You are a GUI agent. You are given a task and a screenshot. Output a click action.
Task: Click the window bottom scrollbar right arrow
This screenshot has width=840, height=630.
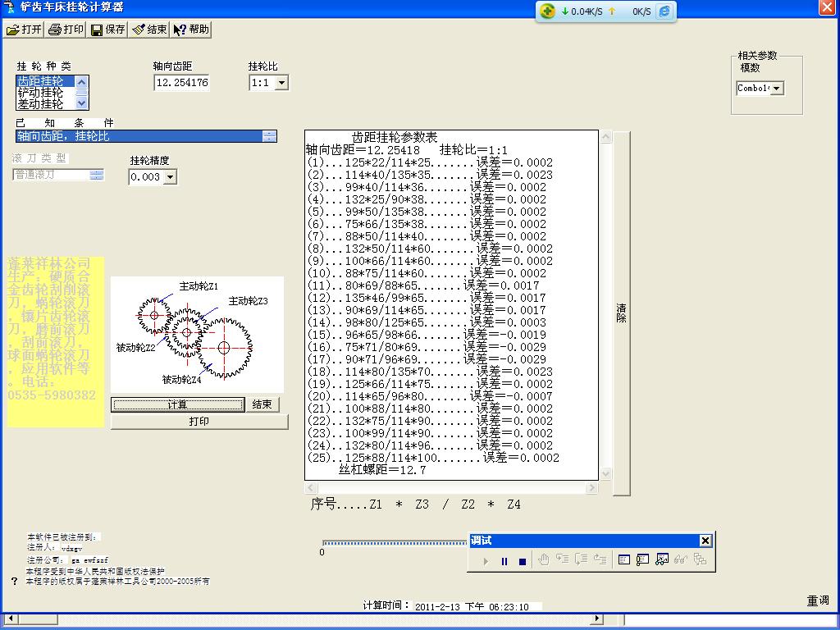[x=597, y=619]
